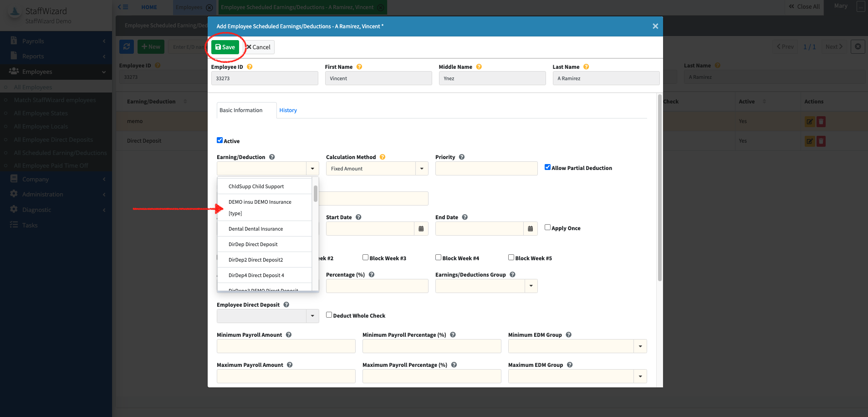Click help icon beside Calculation Method
The height and width of the screenshot is (417, 868).
383,157
